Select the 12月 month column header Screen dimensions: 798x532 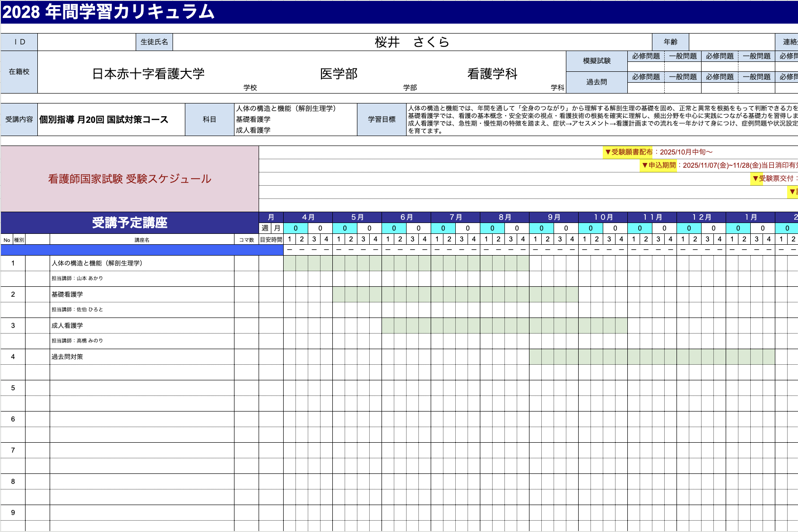tap(701, 217)
